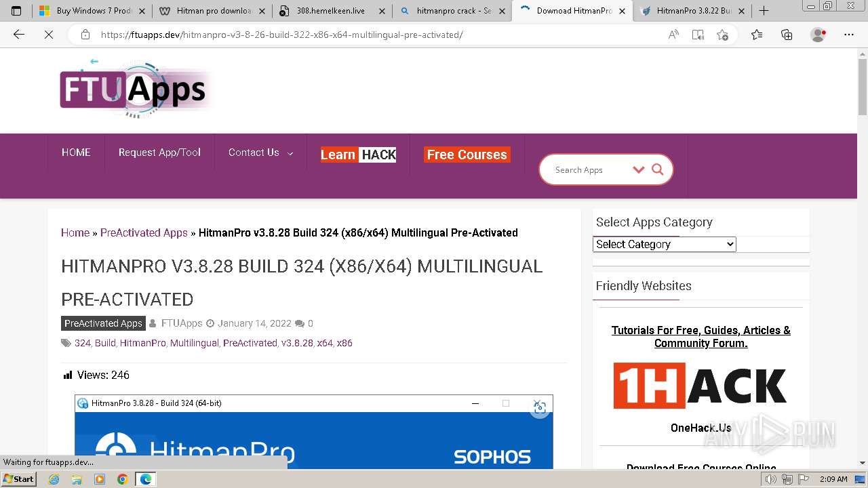
Task: Close the 'Buy Windows 7 Prod' tab
Action: coord(144,11)
